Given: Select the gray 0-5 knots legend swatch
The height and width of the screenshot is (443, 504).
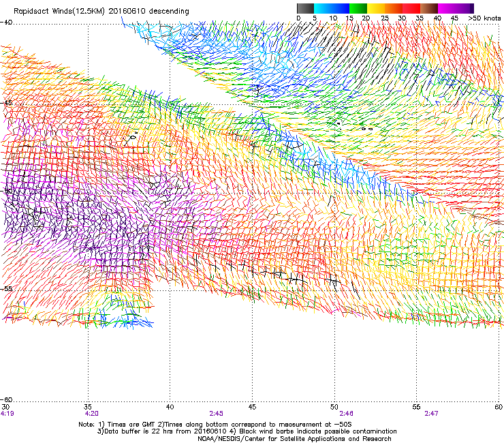Looking at the screenshot, I should click(x=305, y=8).
